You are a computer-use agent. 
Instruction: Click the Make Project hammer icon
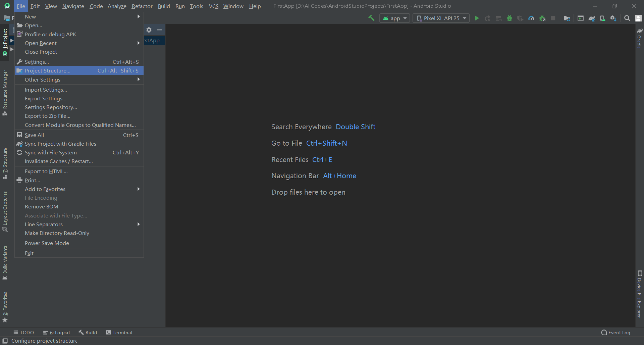(x=371, y=18)
